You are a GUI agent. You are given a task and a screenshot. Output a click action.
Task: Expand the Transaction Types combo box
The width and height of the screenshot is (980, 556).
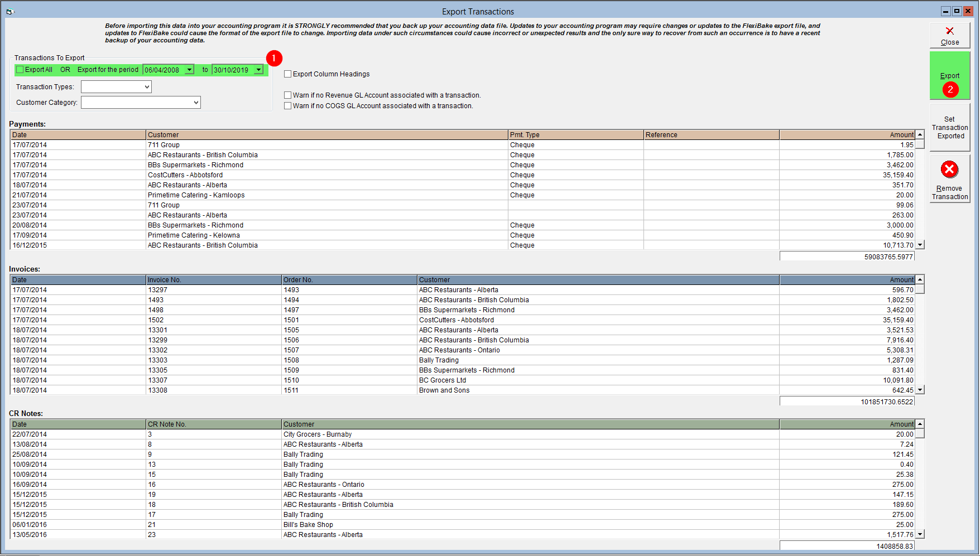[x=147, y=87]
